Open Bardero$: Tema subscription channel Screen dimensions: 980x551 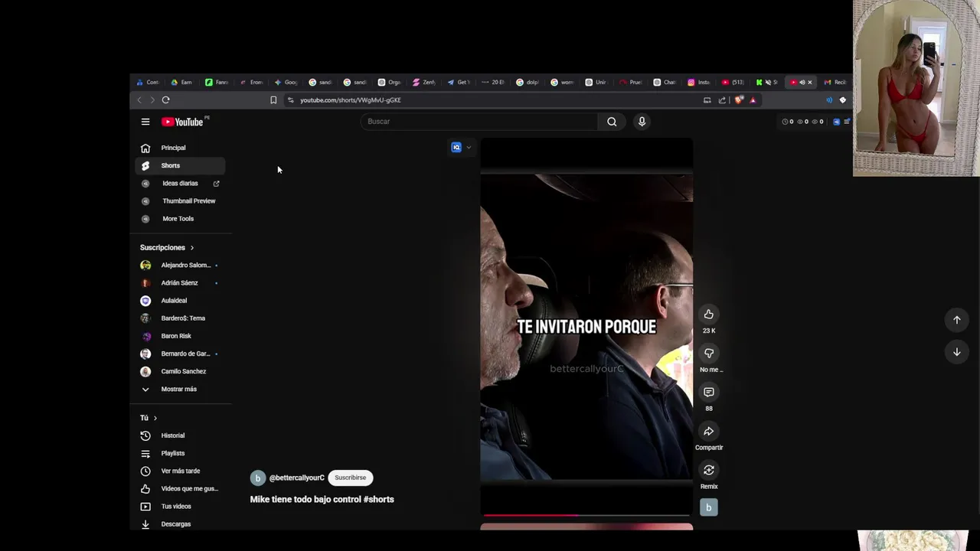180,318
